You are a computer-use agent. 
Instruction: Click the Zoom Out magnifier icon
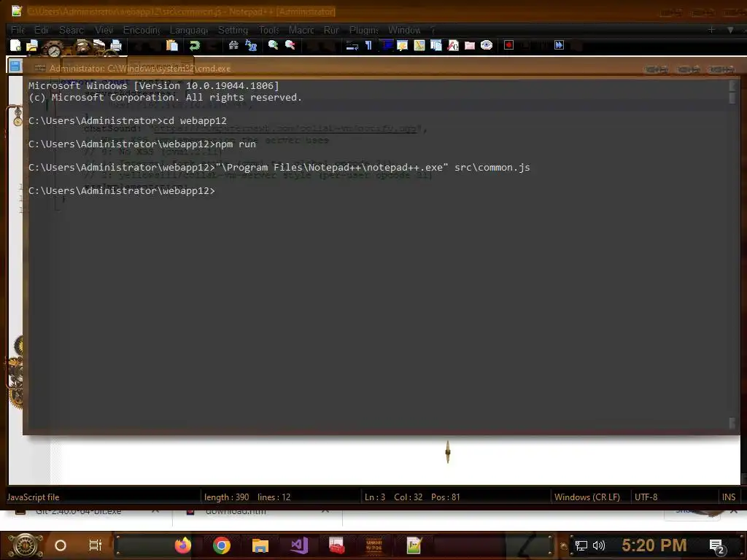click(290, 45)
